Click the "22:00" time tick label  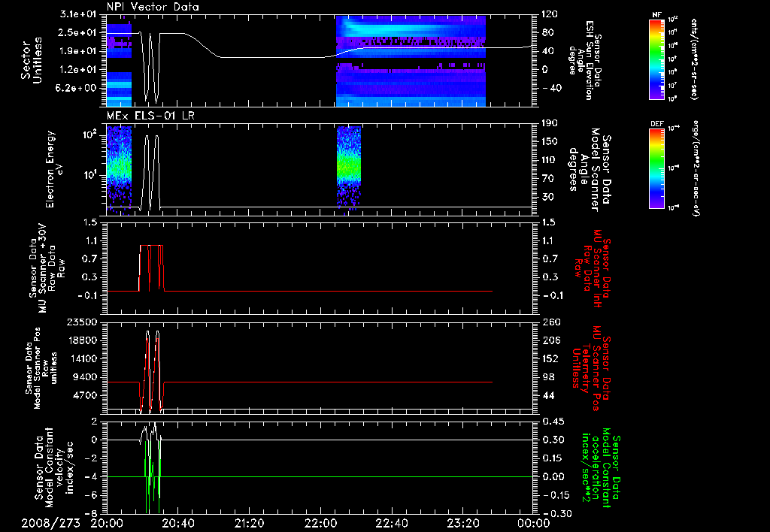coord(320,523)
